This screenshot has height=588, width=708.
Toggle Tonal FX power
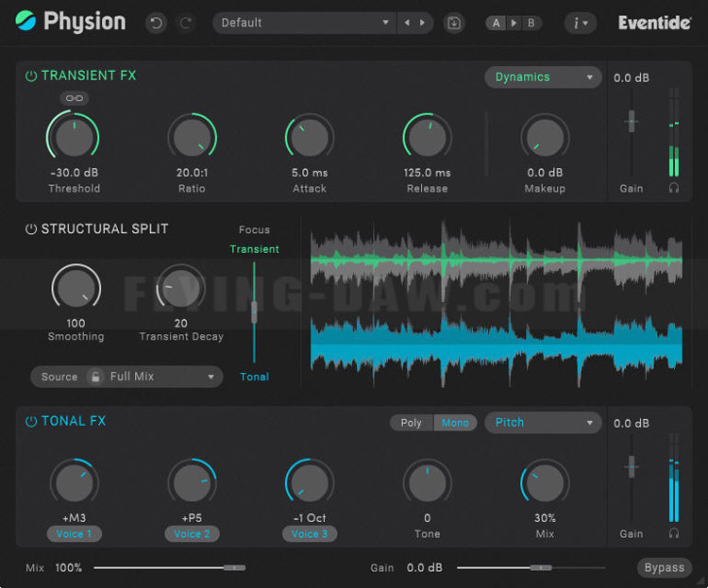point(31,421)
